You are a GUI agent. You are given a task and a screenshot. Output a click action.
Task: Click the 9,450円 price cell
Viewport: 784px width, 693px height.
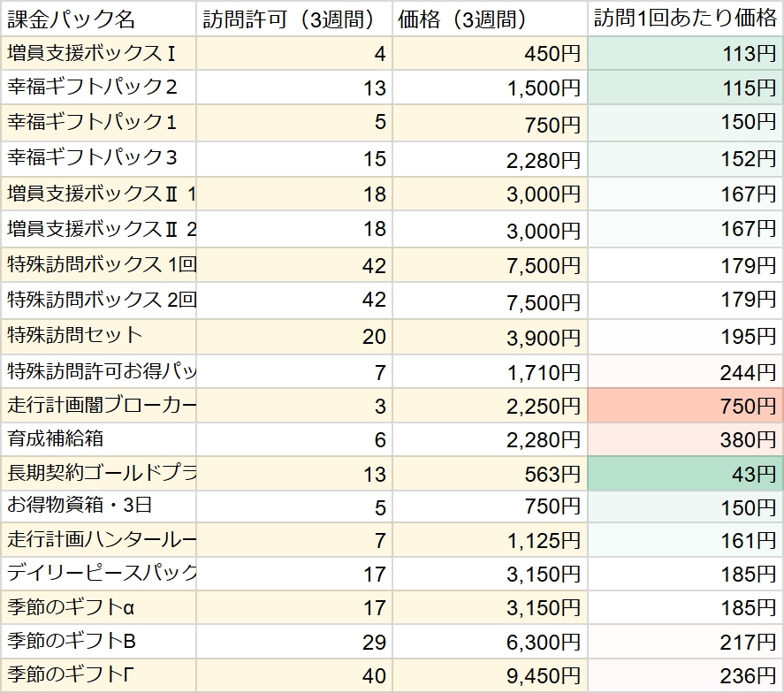(490, 676)
